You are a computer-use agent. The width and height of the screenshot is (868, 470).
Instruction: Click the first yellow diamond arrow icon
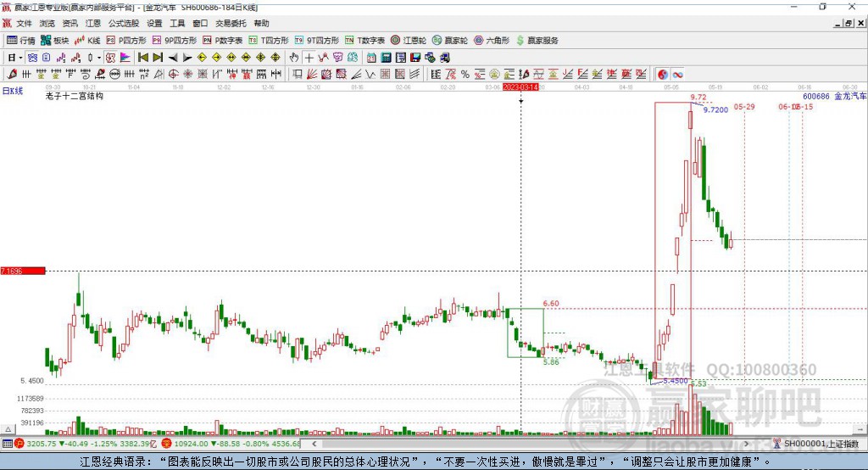202,58
